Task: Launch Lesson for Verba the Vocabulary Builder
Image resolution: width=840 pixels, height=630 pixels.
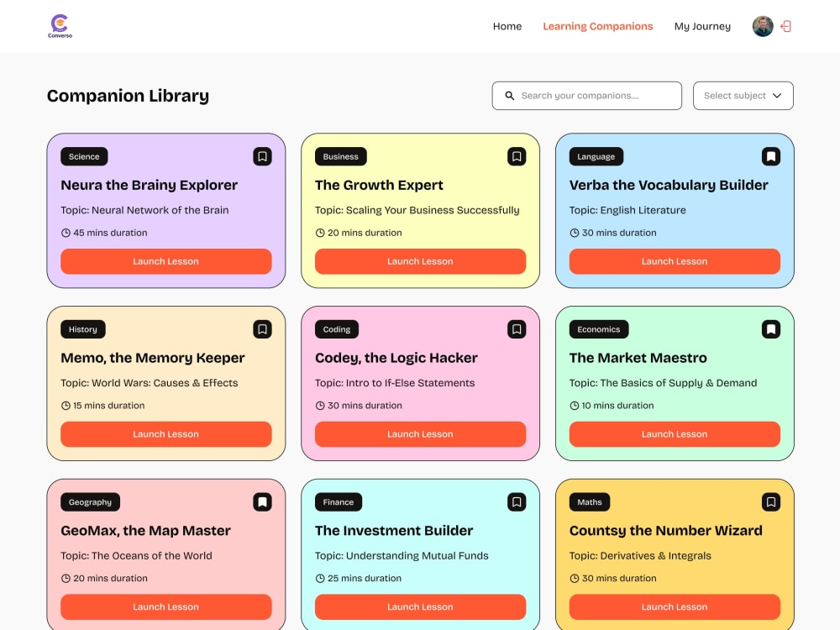Action: [675, 261]
